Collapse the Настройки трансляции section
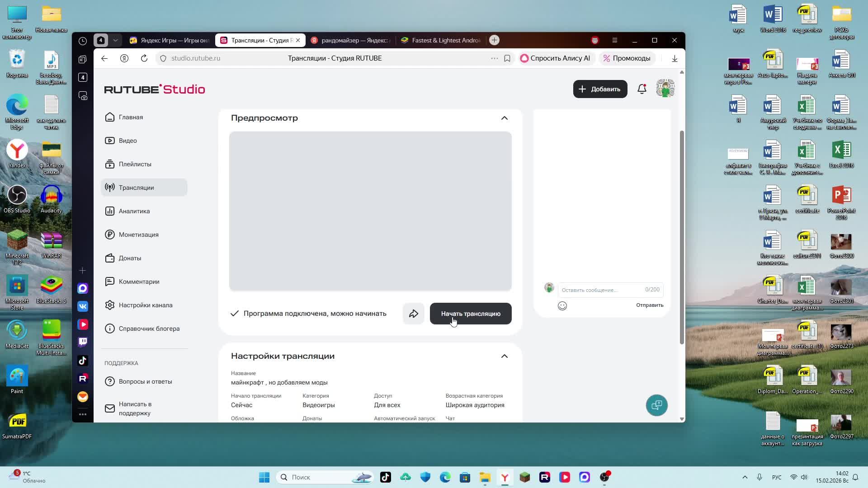Image resolution: width=868 pixels, height=488 pixels. [x=504, y=356]
